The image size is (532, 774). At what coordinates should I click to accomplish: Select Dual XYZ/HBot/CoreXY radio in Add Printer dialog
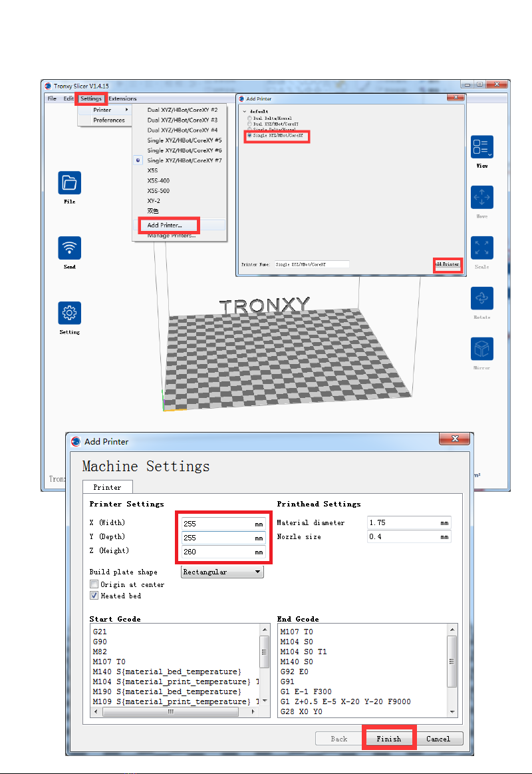(x=249, y=124)
